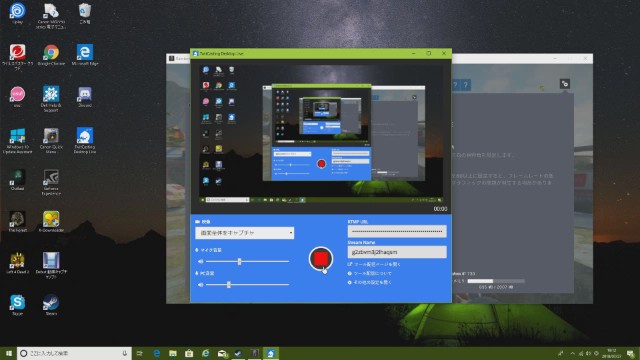Open Google Chrome desktop shortcut
Viewport: 640px width, 360px height.
pos(51,55)
